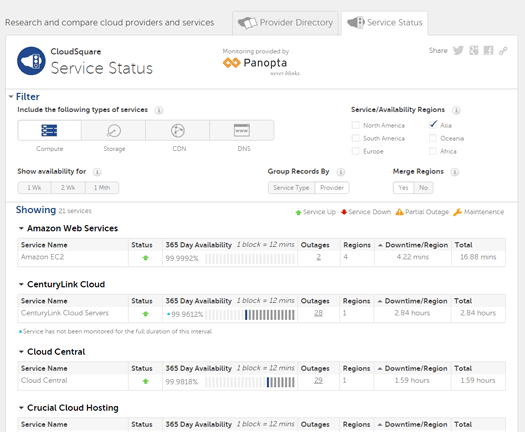525x432 pixels.
Task: Info icon beside Merge Regions
Action: [454, 172]
